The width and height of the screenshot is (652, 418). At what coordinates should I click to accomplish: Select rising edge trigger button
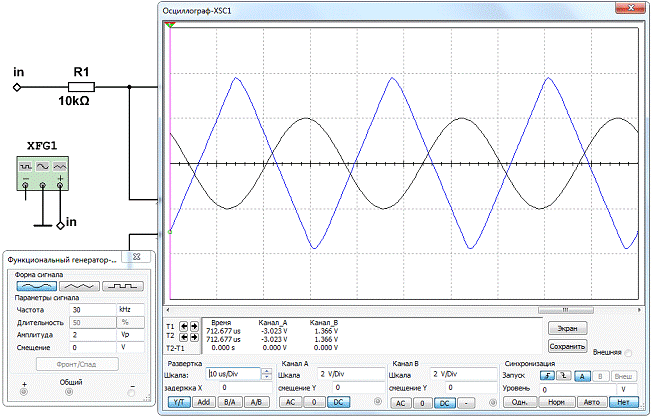coord(547,373)
